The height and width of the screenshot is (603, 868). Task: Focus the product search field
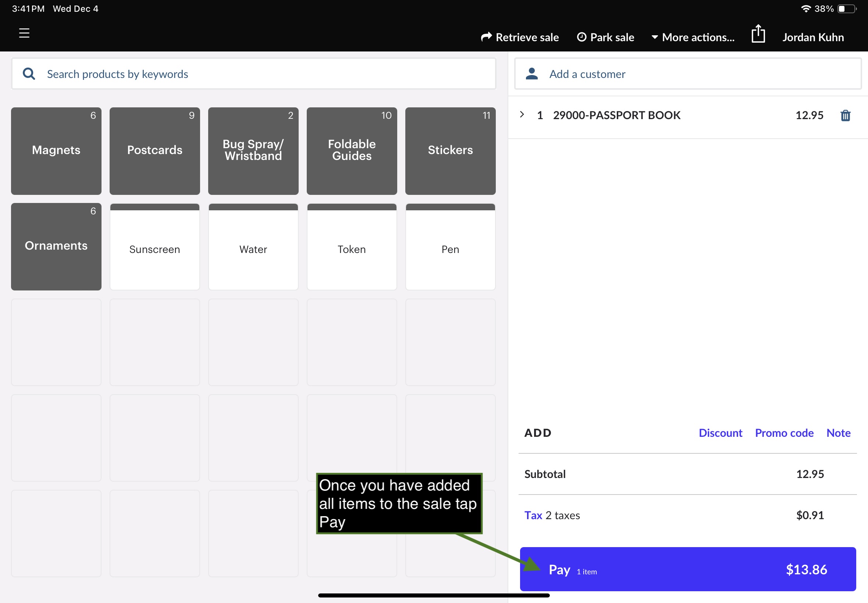[x=253, y=74]
